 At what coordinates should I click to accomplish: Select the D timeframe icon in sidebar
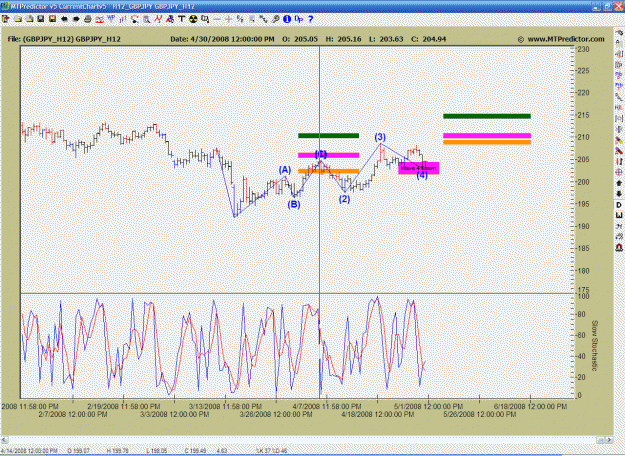click(x=619, y=205)
